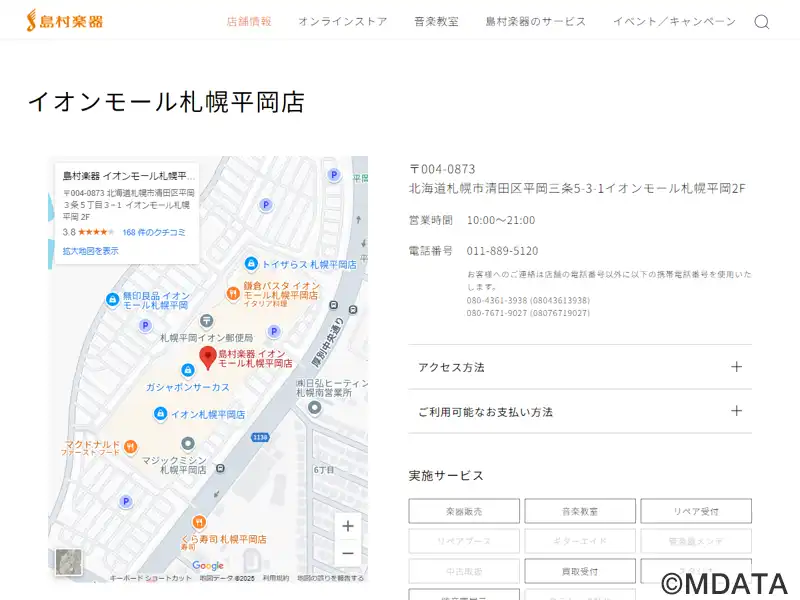Image resolution: width=800 pixels, height=600 pixels.
Task: Click the route 1138 road badge on map
Action: [x=260, y=437]
